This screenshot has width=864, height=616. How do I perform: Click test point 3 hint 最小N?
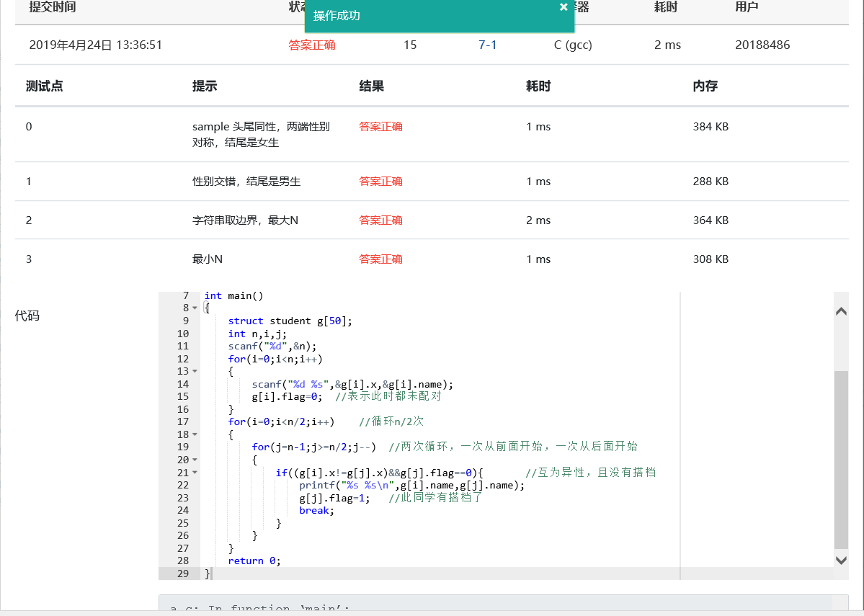pos(208,259)
